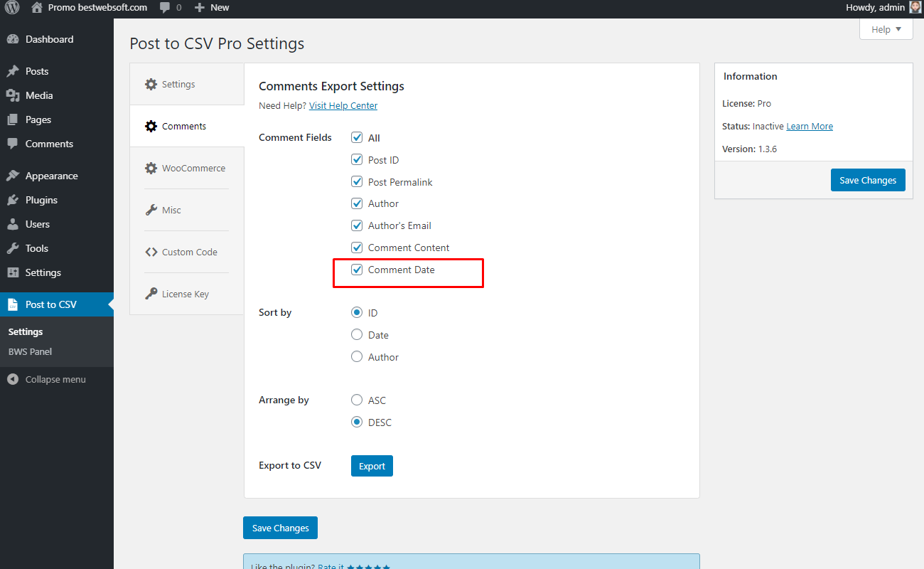Click the wrench icon on Misc tab
The image size is (924, 569).
pos(151,210)
